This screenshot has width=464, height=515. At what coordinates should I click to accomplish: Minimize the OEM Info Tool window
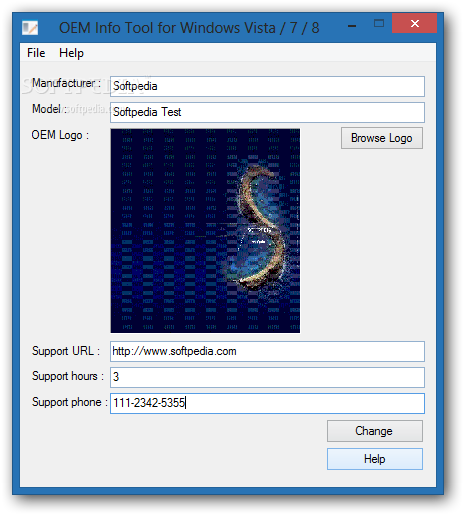point(352,26)
